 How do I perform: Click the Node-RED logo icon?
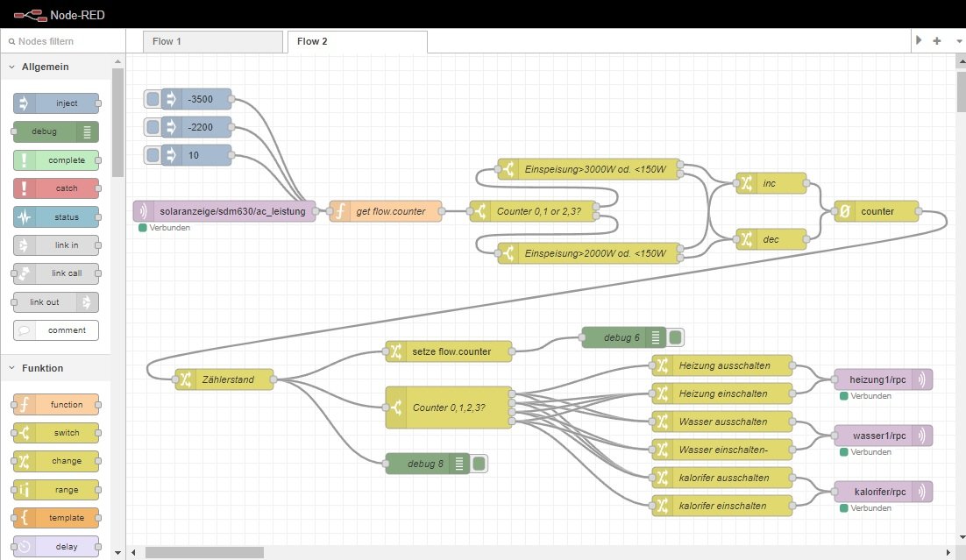[x=29, y=13]
